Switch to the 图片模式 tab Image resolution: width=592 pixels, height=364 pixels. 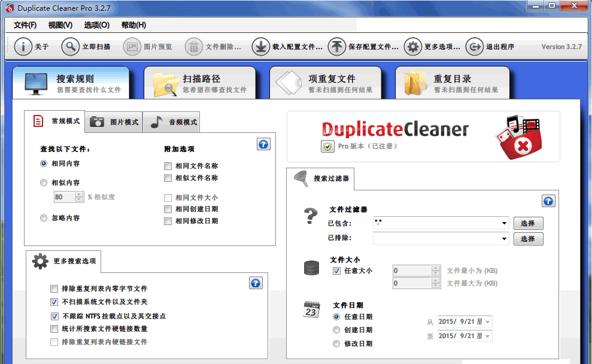coord(113,121)
